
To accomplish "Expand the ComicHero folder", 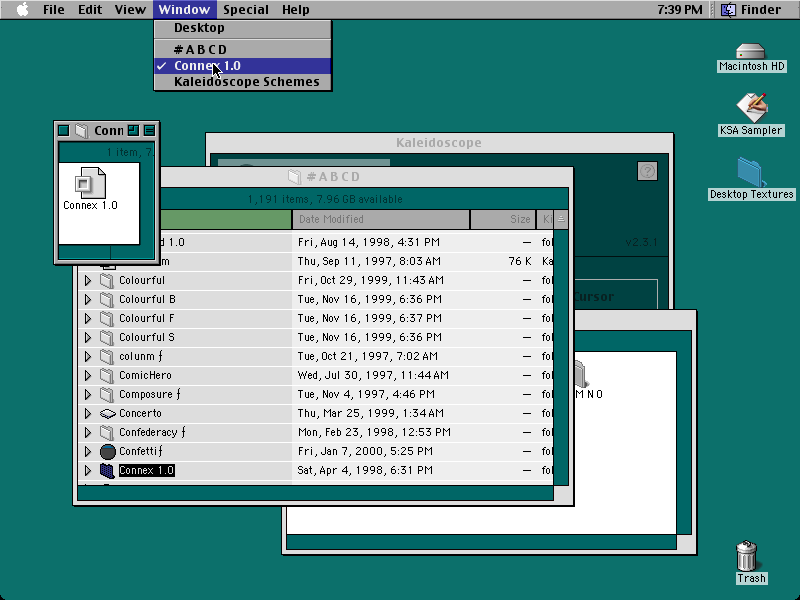I will (87, 376).
